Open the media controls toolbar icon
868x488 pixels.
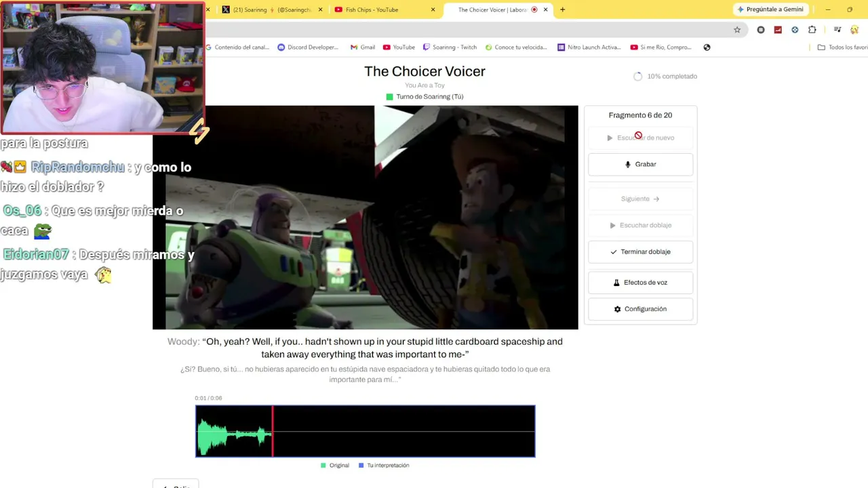(x=837, y=30)
